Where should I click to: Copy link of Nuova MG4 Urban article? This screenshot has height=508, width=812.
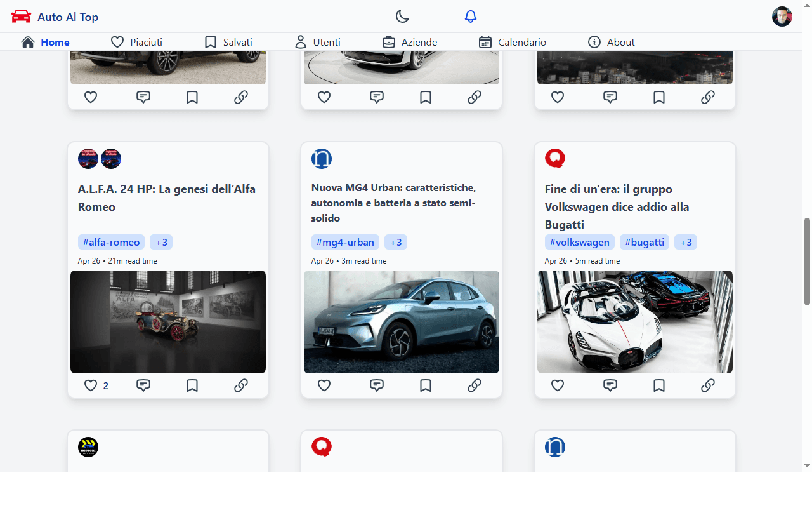475,385
